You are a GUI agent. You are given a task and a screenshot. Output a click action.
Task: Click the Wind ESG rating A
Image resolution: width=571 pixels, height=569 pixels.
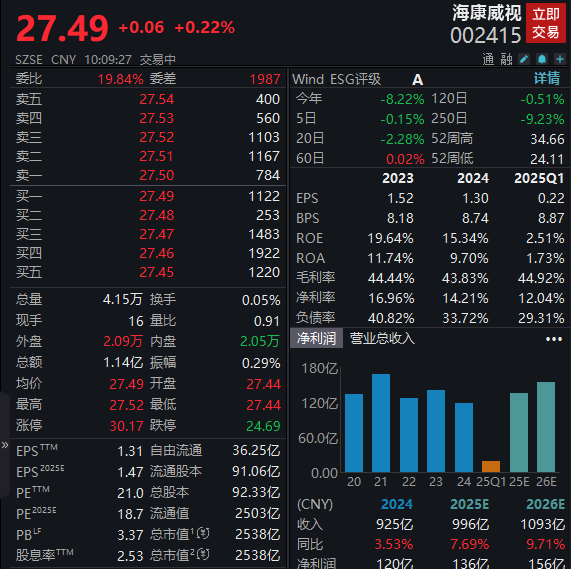pos(418,79)
